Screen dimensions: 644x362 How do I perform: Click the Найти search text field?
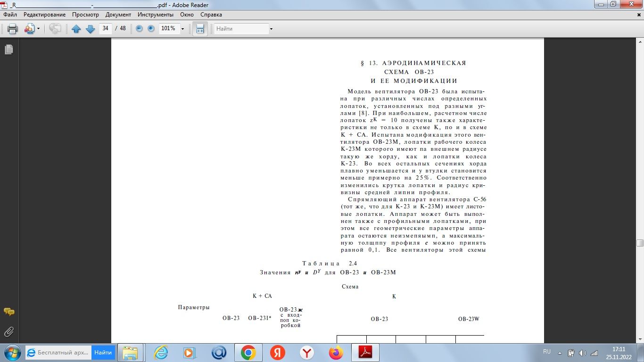click(x=240, y=29)
